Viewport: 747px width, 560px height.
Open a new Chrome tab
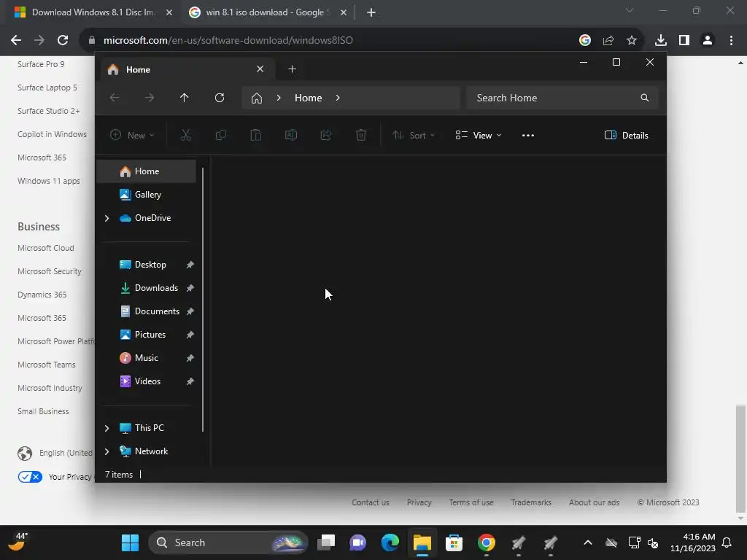371,12
